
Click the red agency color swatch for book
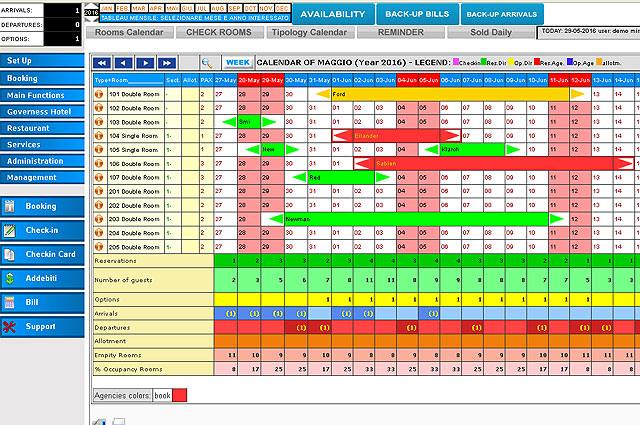pyautogui.click(x=180, y=395)
